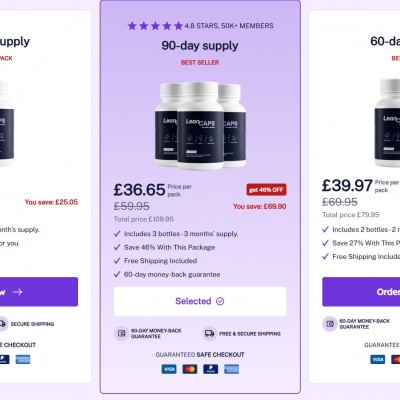Click the Visa card icon in center card
The height and width of the screenshot is (400, 400).
169,369
